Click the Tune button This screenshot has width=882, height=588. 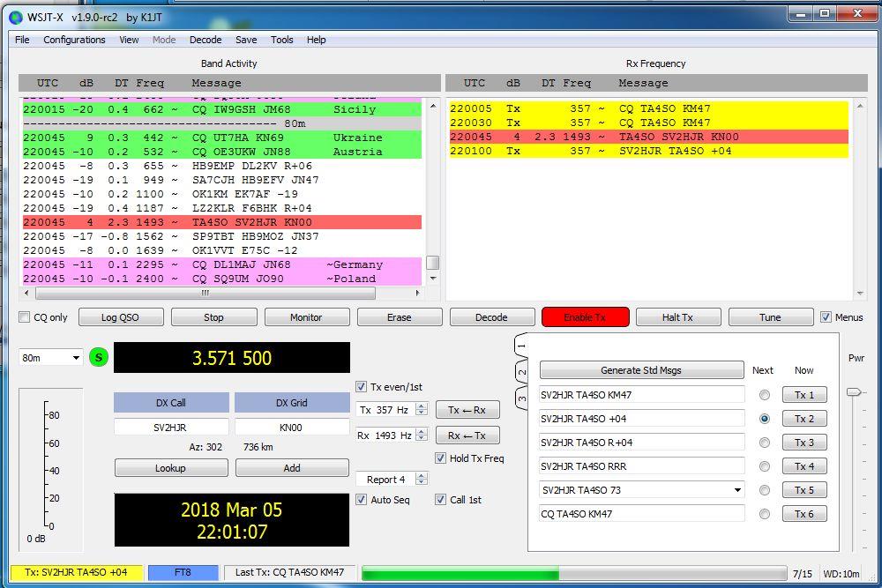click(x=771, y=317)
